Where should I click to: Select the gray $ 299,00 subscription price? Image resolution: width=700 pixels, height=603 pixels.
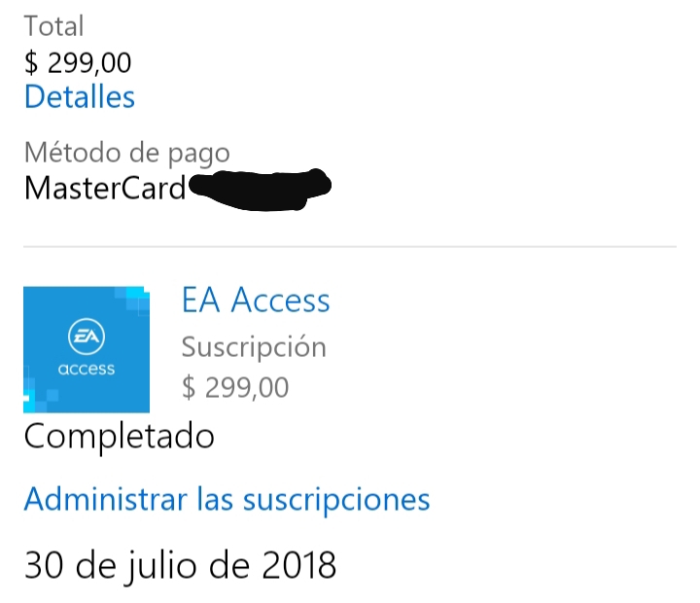pyautogui.click(x=235, y=387)
